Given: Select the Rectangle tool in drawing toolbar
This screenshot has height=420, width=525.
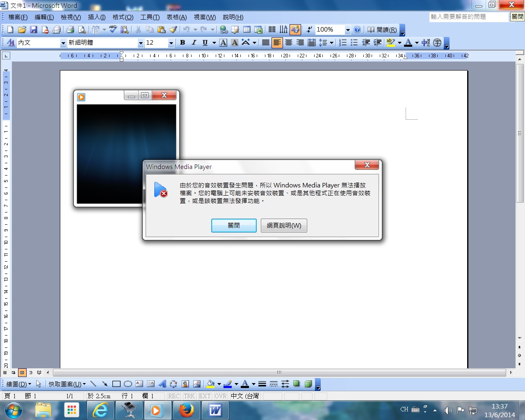Looking at the screenshot, I should (x=116, y=384).
